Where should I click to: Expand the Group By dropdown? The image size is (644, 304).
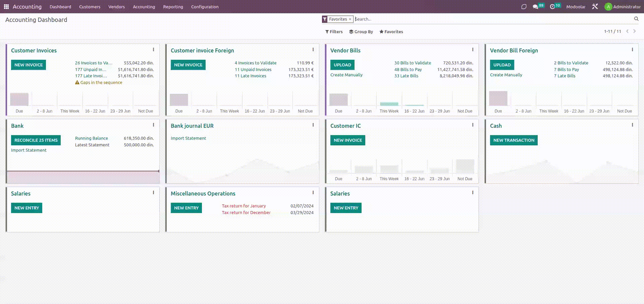coord(361,32)
